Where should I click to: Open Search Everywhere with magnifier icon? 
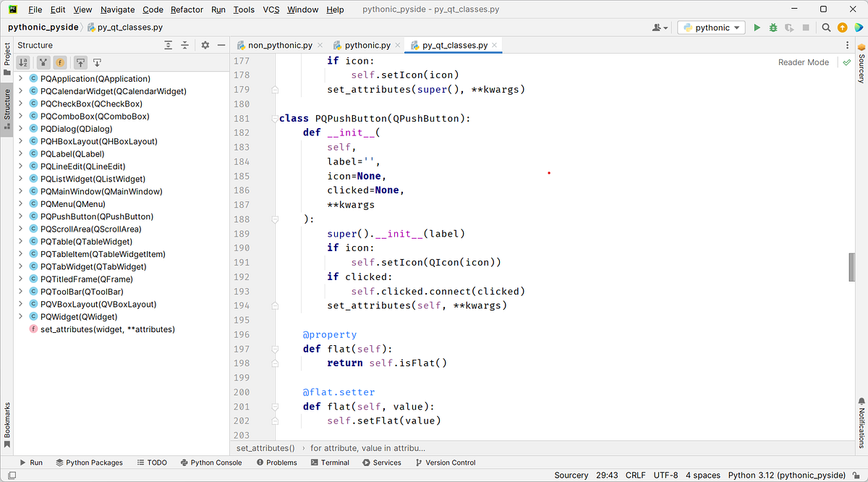pos(825,27)
